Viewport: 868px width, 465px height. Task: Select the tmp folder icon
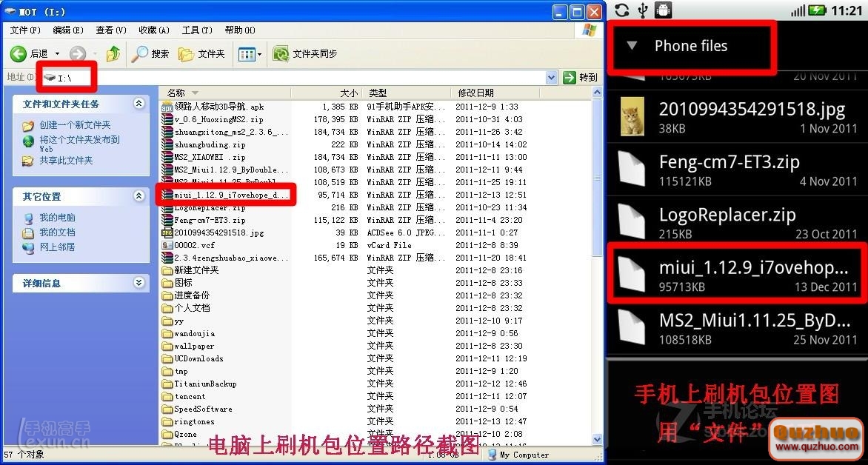(x=167, y=372)
